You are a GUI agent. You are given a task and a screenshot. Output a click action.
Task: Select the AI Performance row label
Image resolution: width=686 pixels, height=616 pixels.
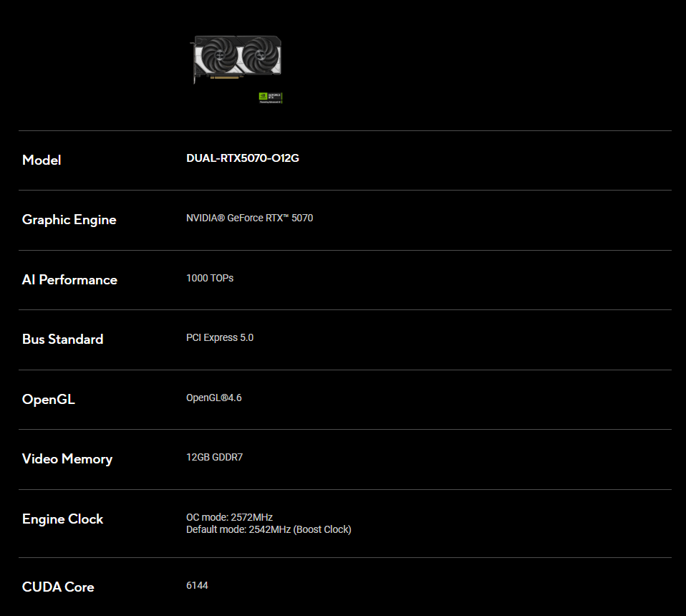point(69,280)
